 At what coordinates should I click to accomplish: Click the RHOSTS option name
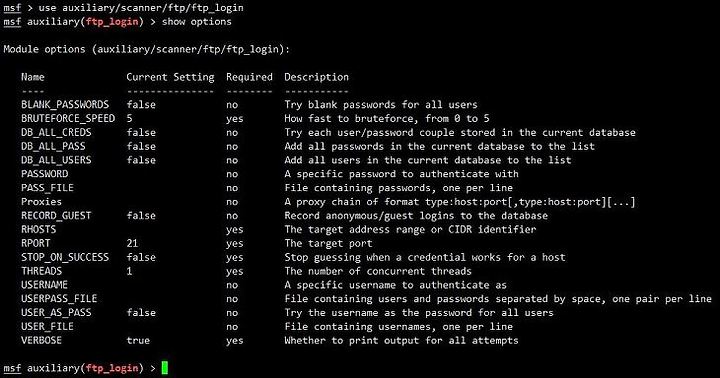pyautogui.click(x=39, y=229)
